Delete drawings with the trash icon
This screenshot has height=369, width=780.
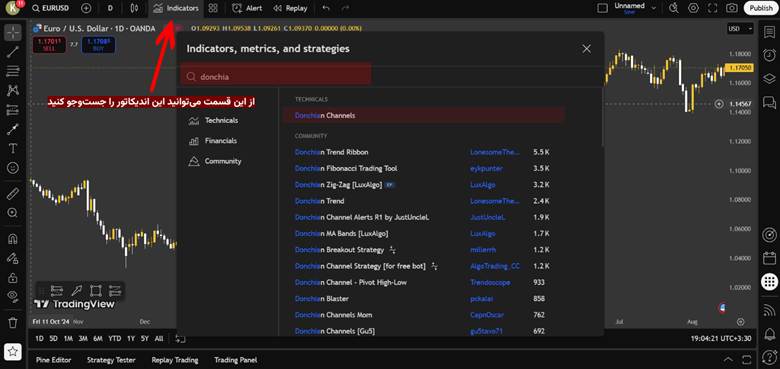(x=13, y=323)
